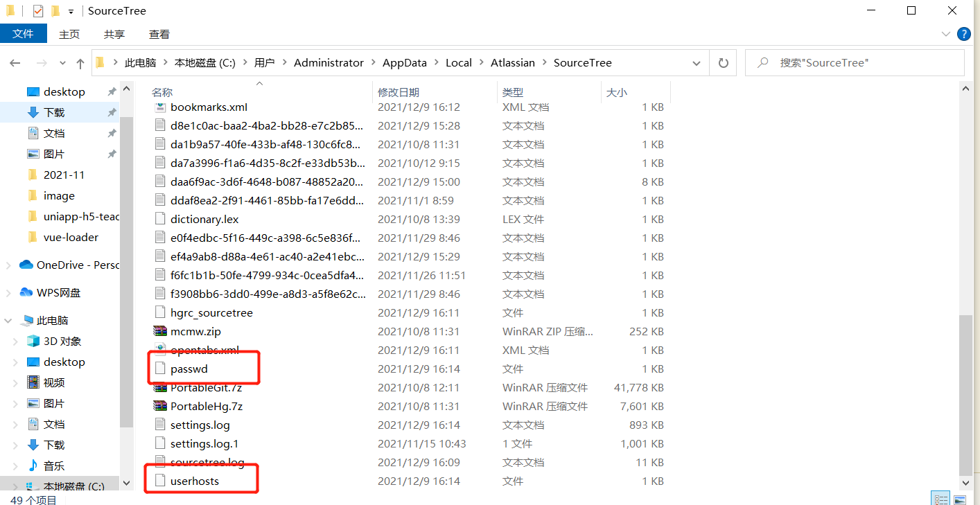Refresh the SourceTree folder view
Viewport: 980px width, 505px height.
pyautogui.click(x=724, y=63)
